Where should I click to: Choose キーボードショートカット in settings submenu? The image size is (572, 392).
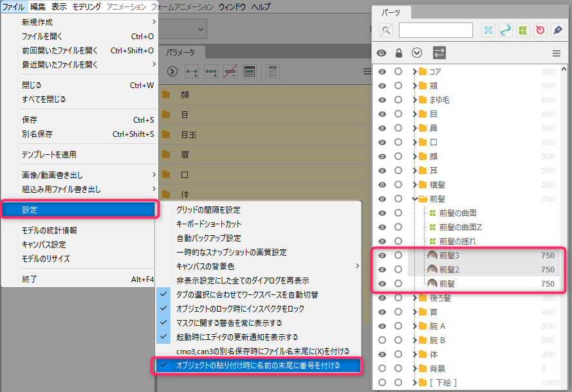[x=259, y=224]
